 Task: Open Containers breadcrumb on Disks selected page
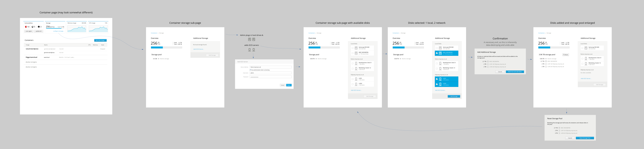(396, 33)
